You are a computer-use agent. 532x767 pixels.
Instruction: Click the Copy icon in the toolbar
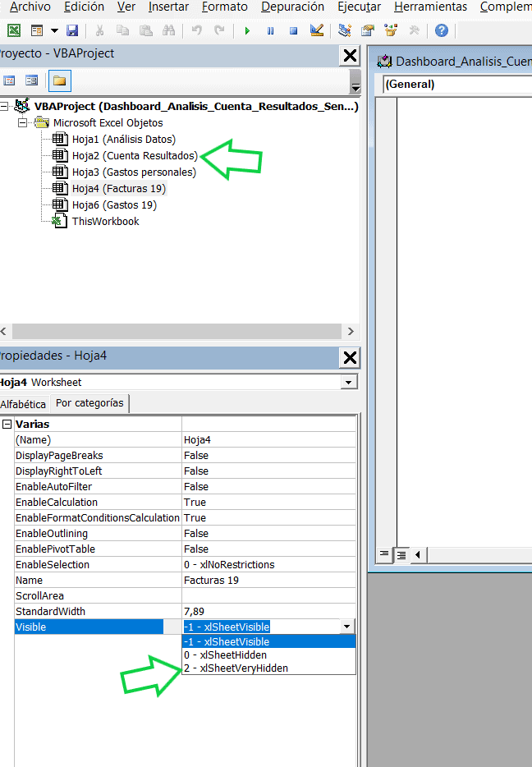tap(122, 31)
